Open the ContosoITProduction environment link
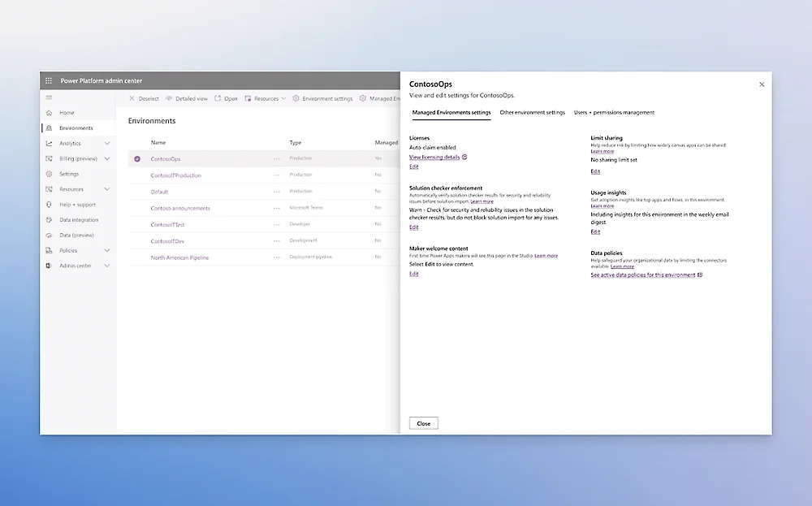This screenshot has height=506, width=812. [176, 175]
